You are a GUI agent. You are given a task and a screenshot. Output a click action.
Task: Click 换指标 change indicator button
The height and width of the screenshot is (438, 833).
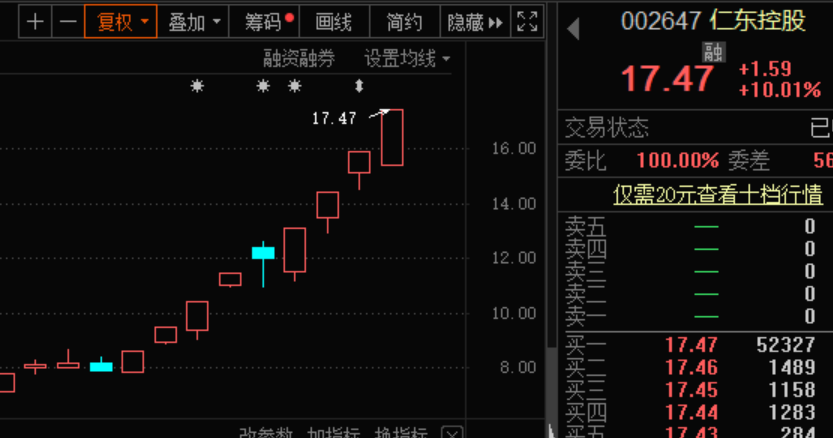click(x=401, y=433)
